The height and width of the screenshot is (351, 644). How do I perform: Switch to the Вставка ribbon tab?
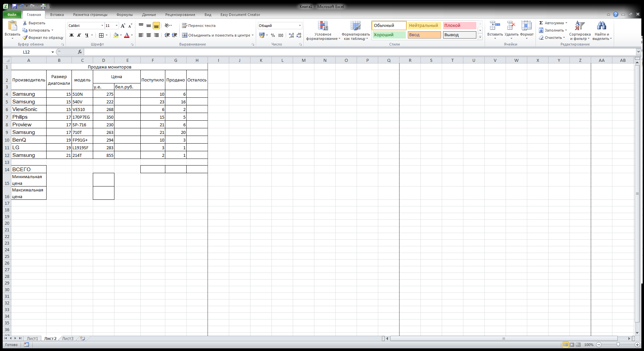tap(57, 15)
